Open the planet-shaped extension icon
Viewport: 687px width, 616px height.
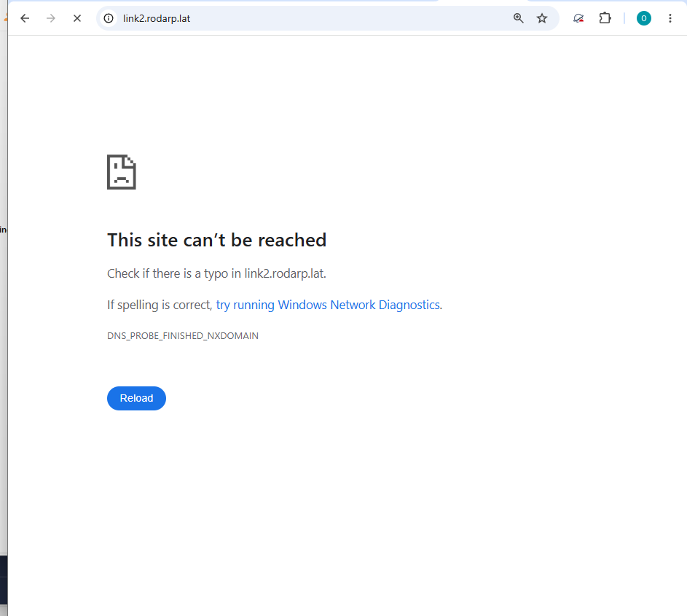click(578, 18)
